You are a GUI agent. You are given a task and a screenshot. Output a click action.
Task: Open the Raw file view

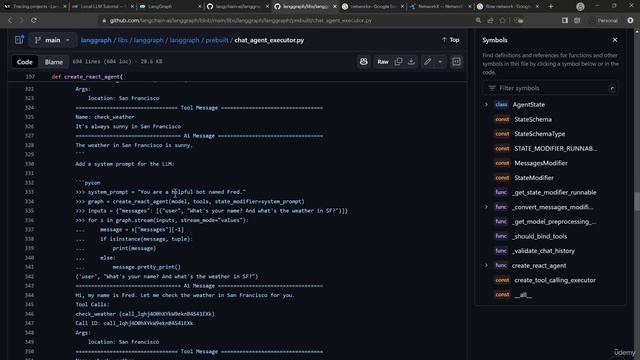(x=383, y=62)
